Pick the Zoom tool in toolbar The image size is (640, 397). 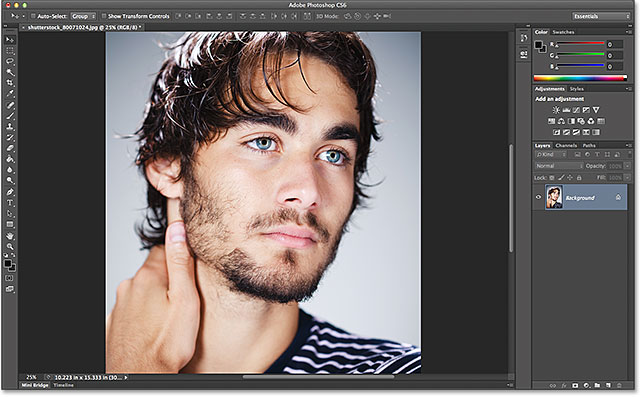[x=10, y=246]
